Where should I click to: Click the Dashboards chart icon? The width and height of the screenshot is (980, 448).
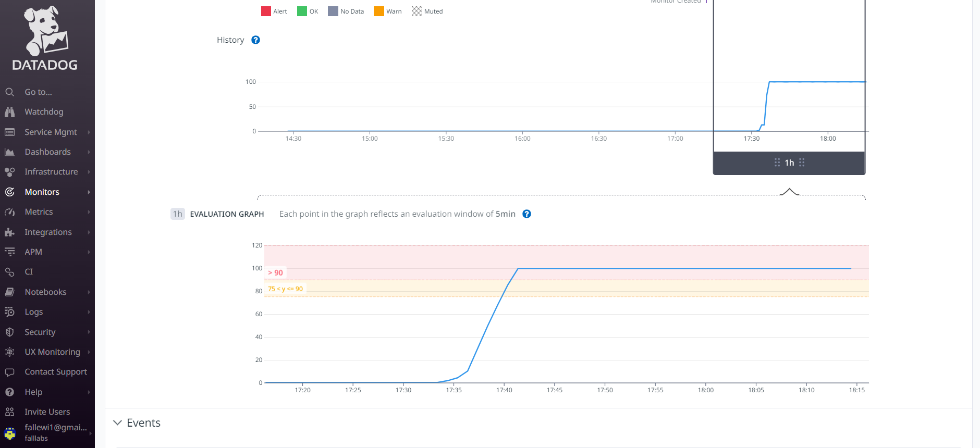coord(9,152)
